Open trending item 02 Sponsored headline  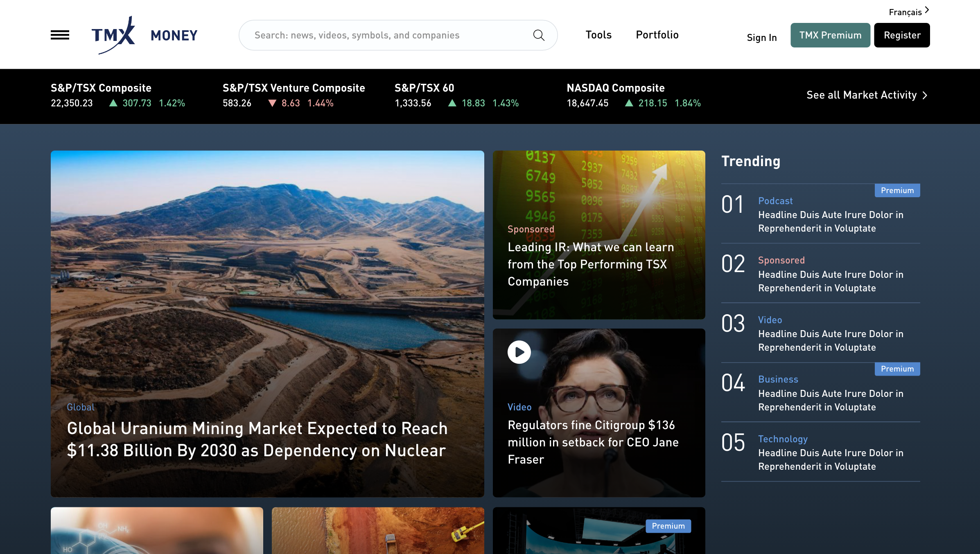point(831,281)
